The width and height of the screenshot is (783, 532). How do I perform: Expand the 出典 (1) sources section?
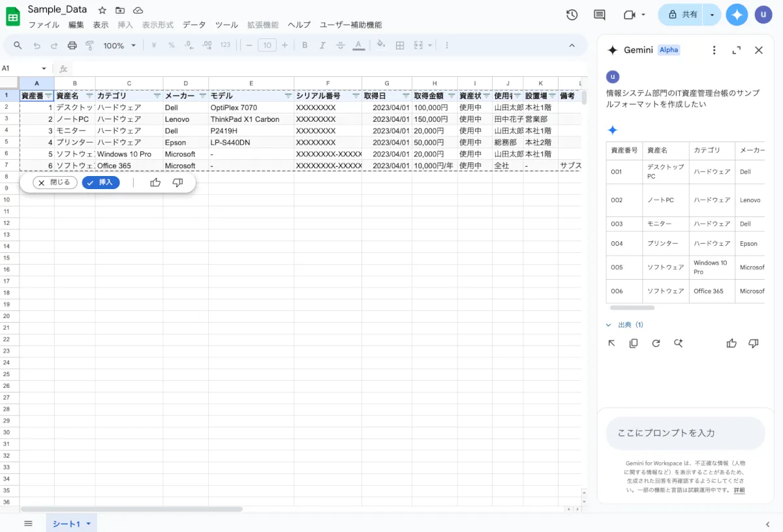[625, 325]
